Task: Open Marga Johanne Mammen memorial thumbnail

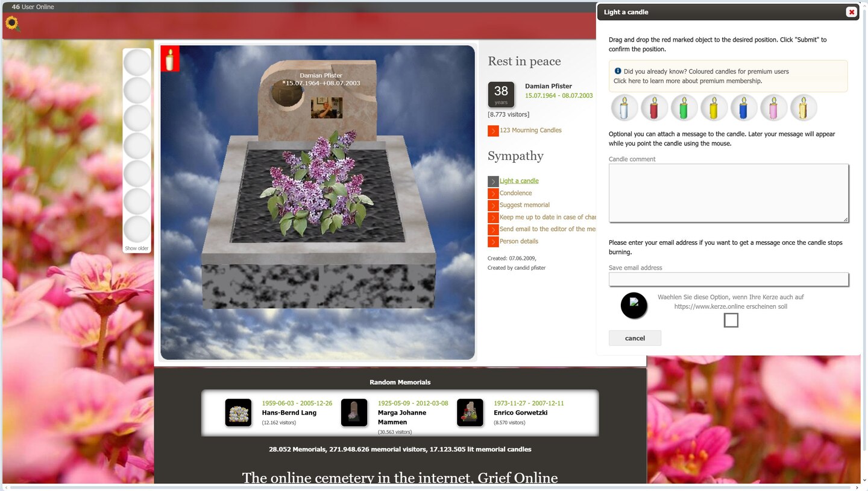Action: click(x=354, y=413)
